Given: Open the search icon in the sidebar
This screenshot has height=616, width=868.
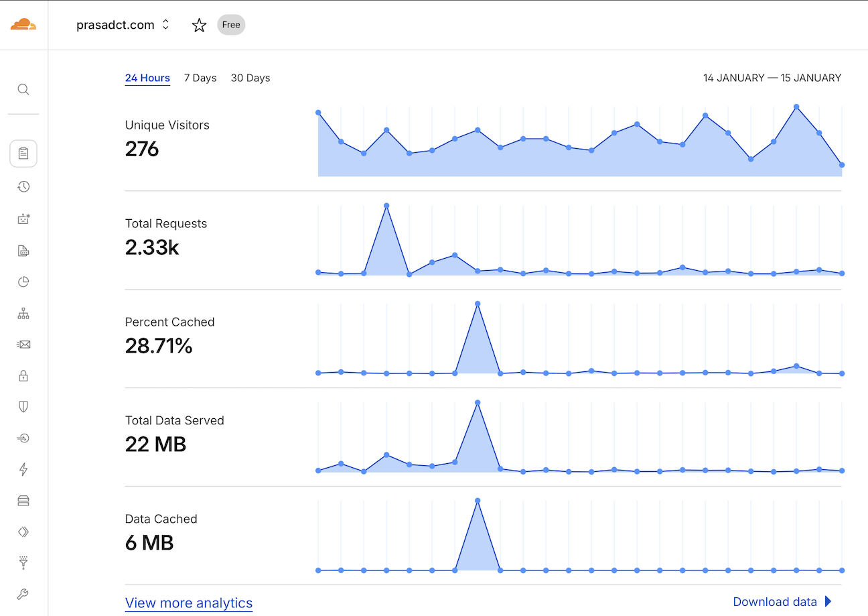Looking at the screenshot, I should pyautogui.click(x=23, y=89).
